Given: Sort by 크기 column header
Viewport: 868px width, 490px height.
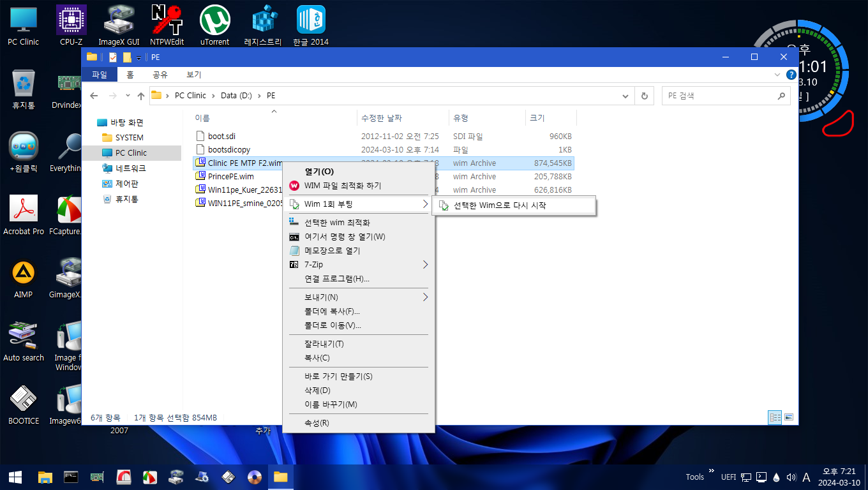Looking at the screenshot, I should pos(551,118).
